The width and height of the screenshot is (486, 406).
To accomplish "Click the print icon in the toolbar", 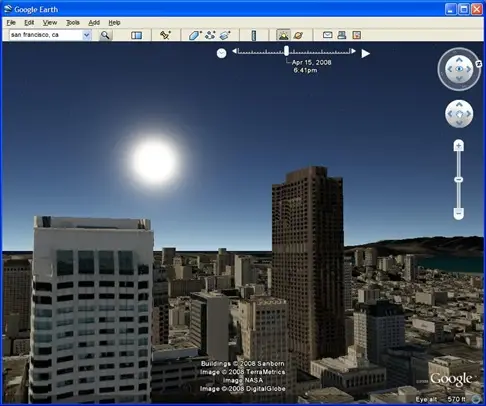I will [x=342, y=35].
